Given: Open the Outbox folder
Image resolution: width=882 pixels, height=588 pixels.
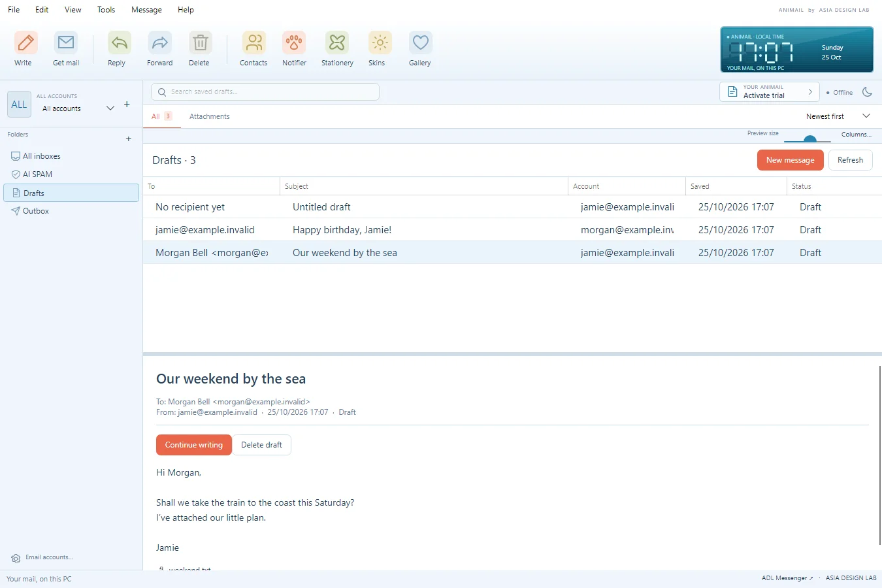Looking at the screenshot, I should point(71,211).
